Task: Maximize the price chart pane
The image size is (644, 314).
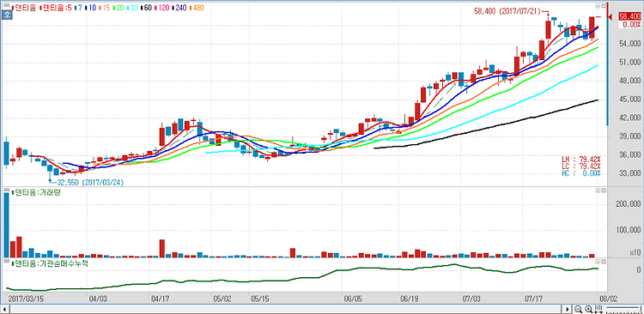Action: (604, 6)
